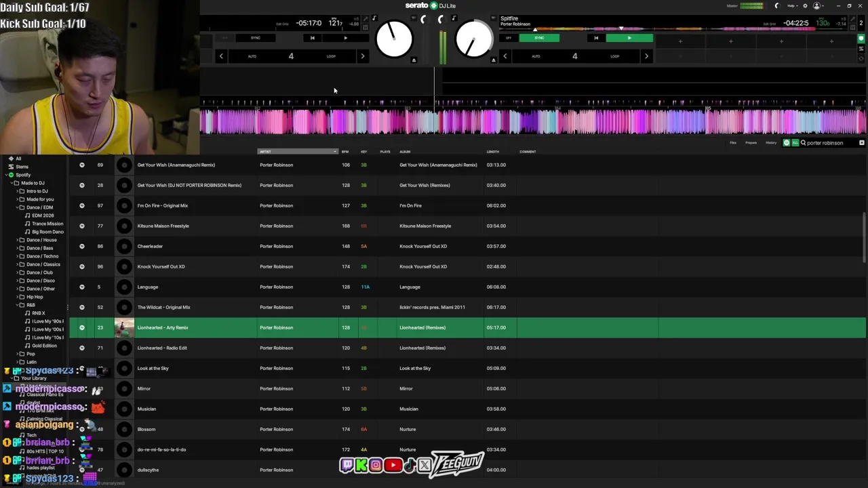Select All in library sidebar
The image size is (868, 488).
(x=18, y=159)
